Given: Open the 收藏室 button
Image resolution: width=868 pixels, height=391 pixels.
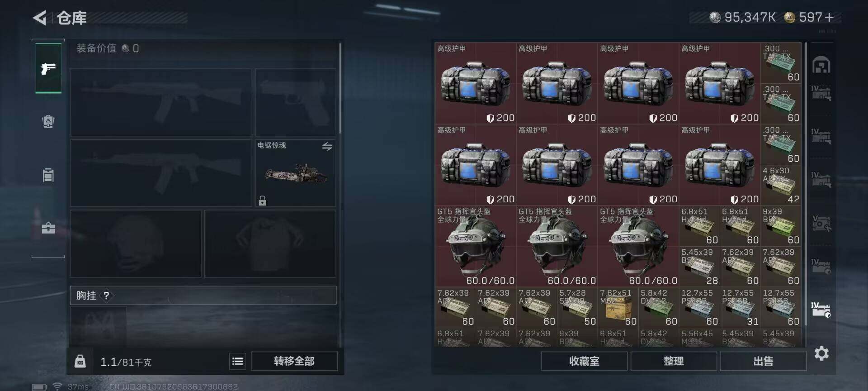Looking at the screenshot, I should pyautogui.click(x=584, y=361).
